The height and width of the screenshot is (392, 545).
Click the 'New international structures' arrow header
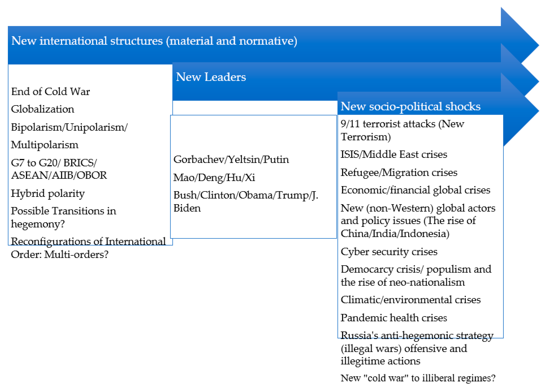154,41
